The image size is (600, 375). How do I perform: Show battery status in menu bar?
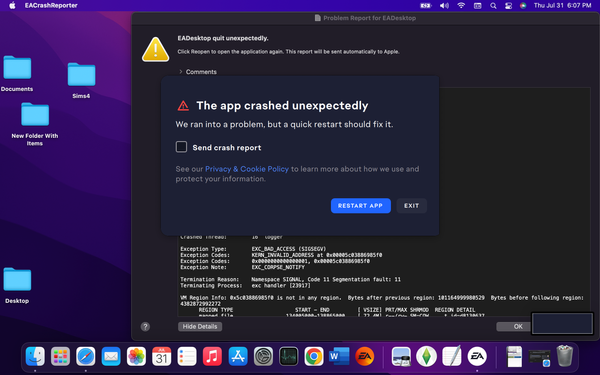pos(426,5)
